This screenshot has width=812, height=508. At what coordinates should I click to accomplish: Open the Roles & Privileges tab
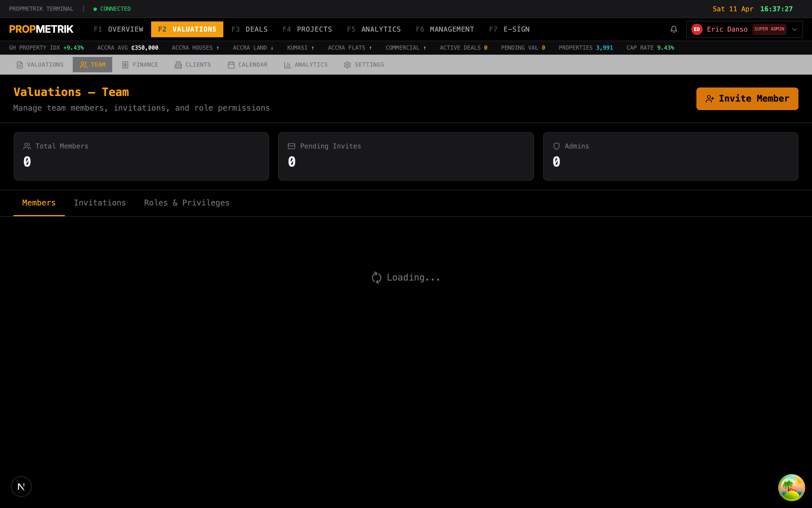coord(187,203)
